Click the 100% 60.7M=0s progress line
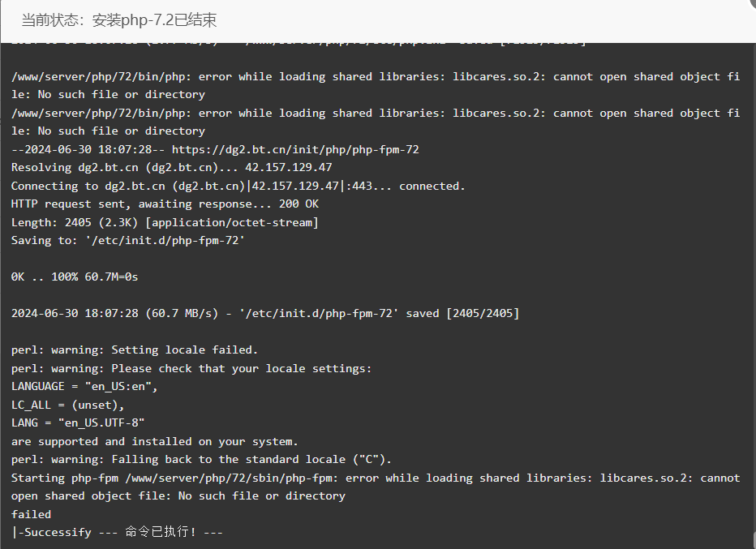The image size is (756, 549). (75, 277)
